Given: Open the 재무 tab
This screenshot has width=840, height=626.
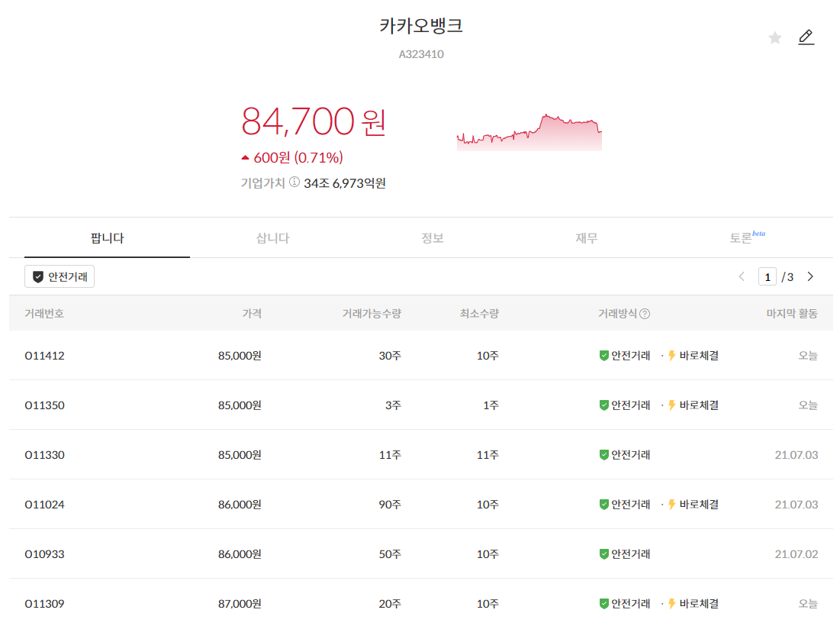Looking at the screenshot, I should [586, 238].
